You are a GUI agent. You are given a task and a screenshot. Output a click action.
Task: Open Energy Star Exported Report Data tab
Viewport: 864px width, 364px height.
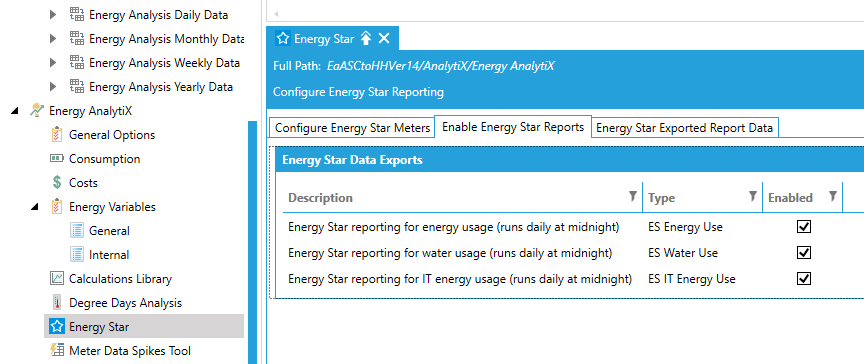(x=684, y=128)
